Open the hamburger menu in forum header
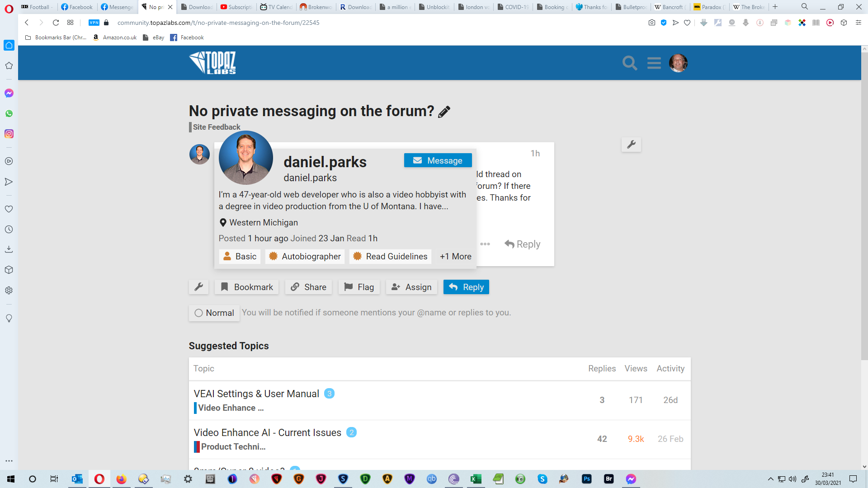The height and width of the screenshot is (488, 868). coord(654,63)
